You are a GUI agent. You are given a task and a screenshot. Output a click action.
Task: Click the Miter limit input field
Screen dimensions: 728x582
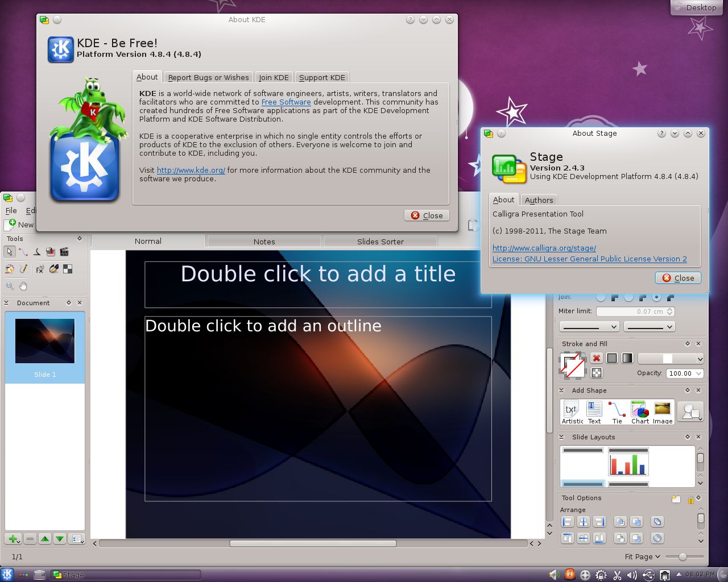pos(635,311)
